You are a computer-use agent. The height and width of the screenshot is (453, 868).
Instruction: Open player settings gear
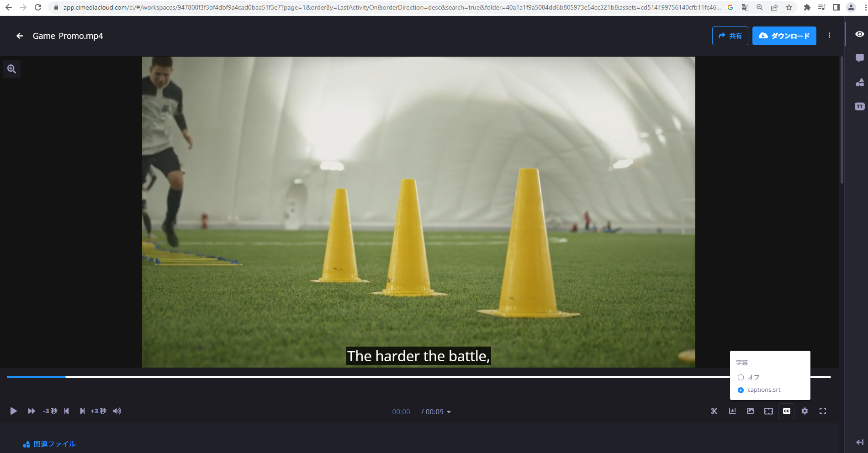click(804, 411)
